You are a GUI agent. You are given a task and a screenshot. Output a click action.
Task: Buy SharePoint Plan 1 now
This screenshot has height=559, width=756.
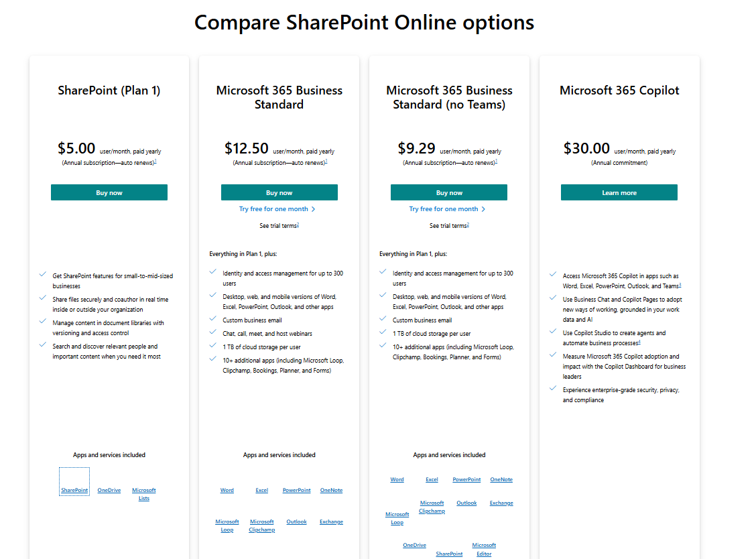click(x=109, y=192)
